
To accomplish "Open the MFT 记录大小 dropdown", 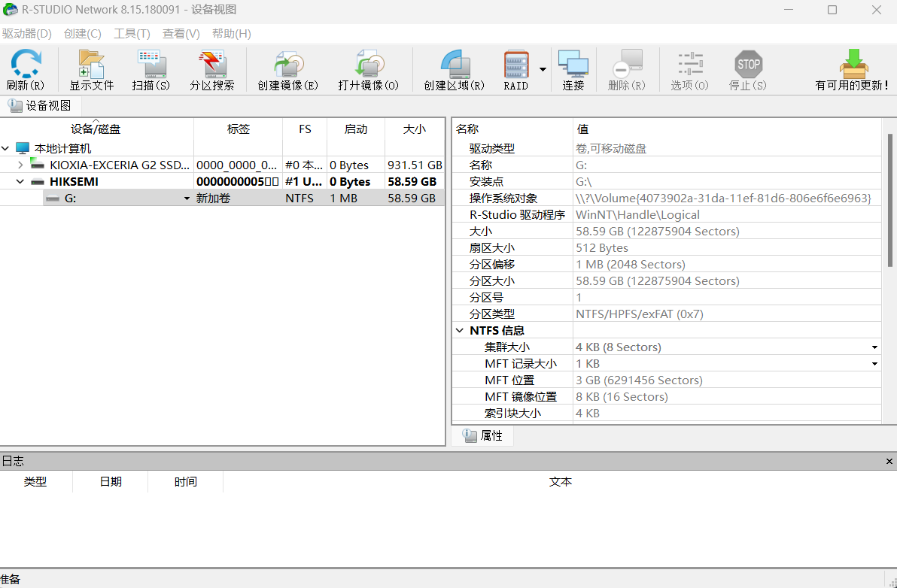I will coord(874,364).
